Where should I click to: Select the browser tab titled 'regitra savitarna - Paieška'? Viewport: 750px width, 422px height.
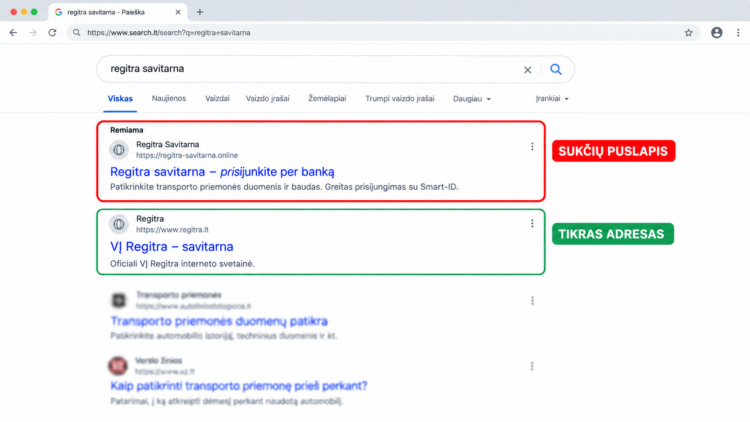[x=117, y=12]
